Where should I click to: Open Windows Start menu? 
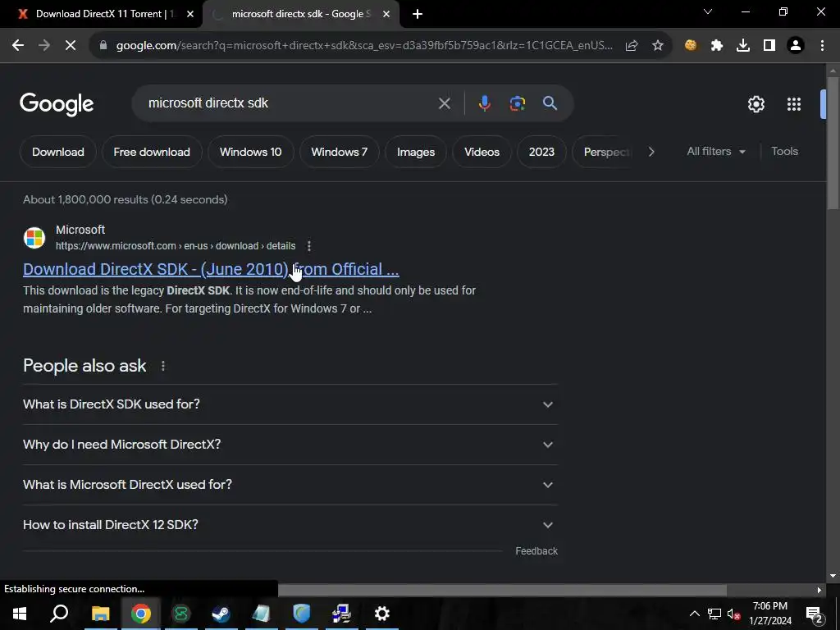[20, 614]
